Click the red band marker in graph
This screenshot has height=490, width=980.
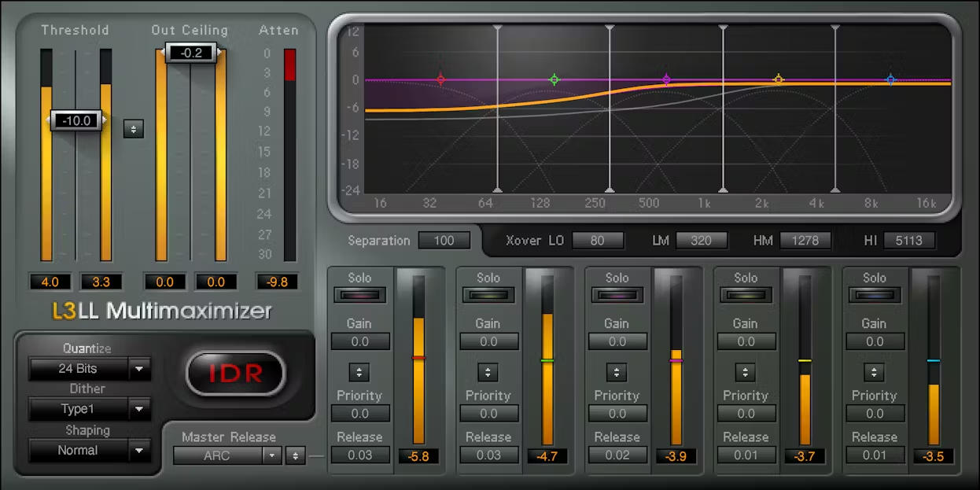(441, 79)
